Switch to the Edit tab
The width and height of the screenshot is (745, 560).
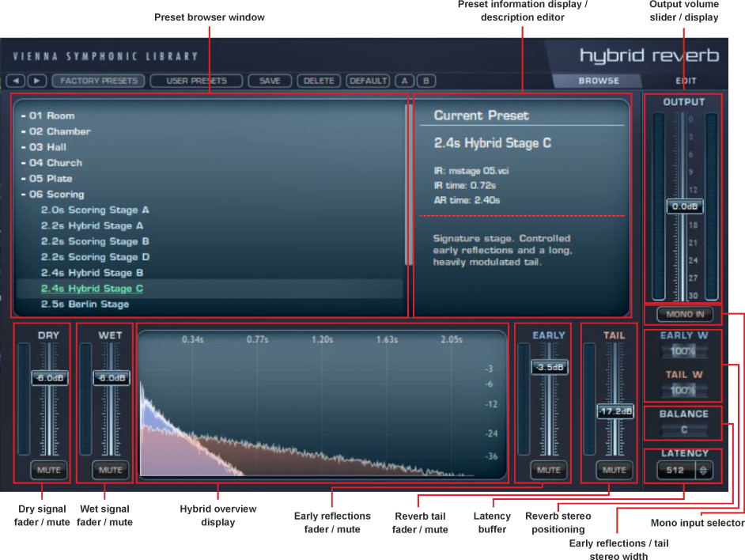tap(686, 81)
